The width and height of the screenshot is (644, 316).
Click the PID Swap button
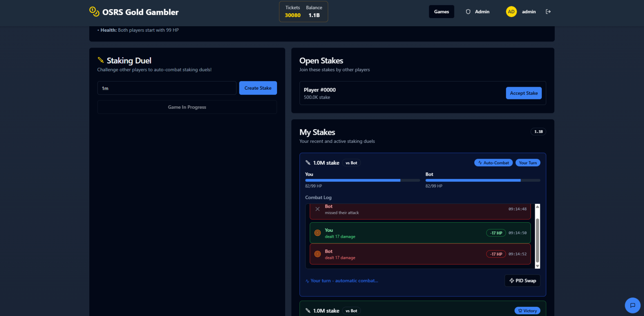522,281
